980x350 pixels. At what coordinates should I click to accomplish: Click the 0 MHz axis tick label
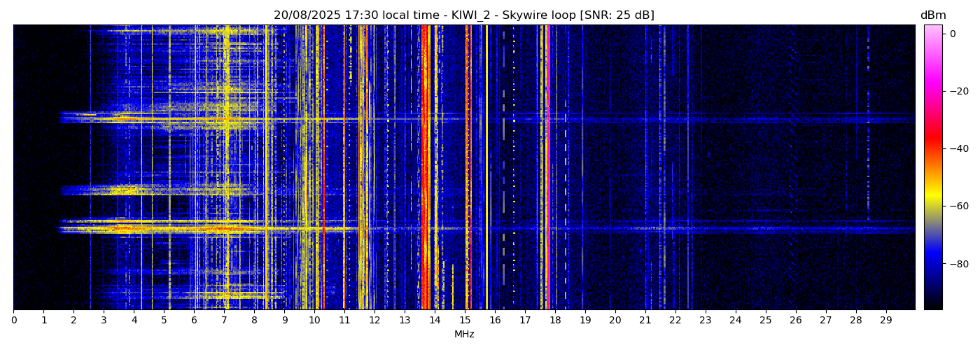(13, 321)
